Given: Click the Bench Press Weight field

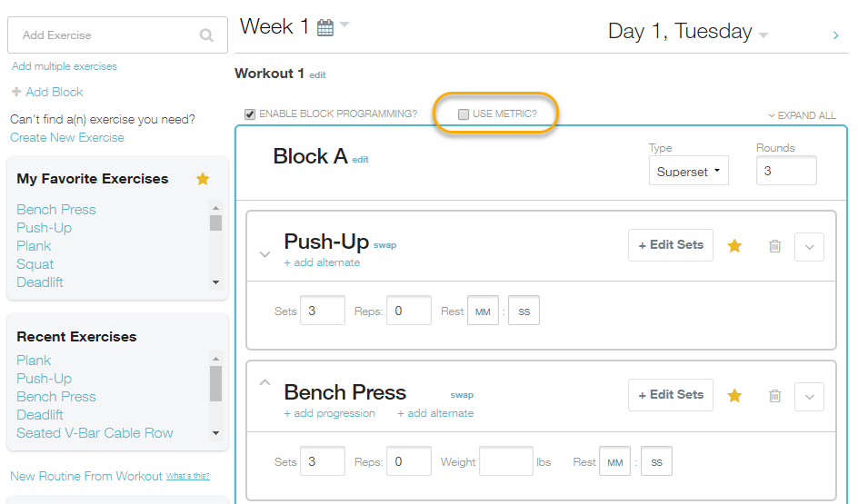Looking at the screenshot, I should [505, 461].
